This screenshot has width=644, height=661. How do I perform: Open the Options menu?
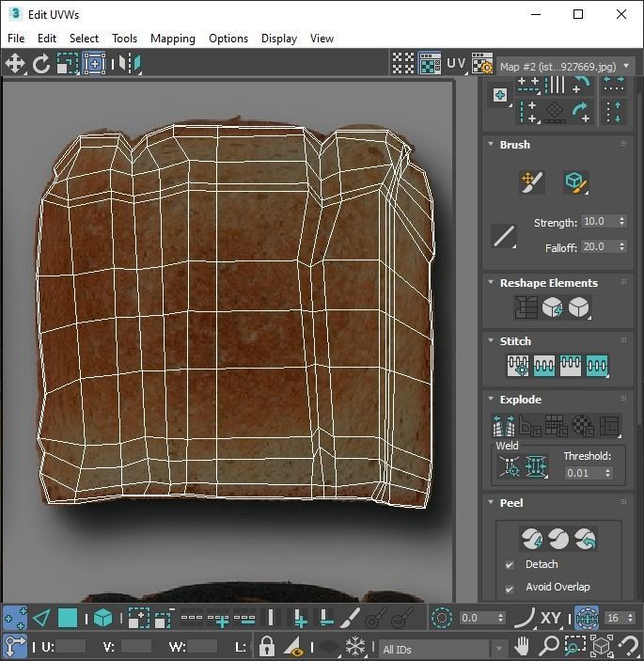pyautogui.click(x=228, y=39)
